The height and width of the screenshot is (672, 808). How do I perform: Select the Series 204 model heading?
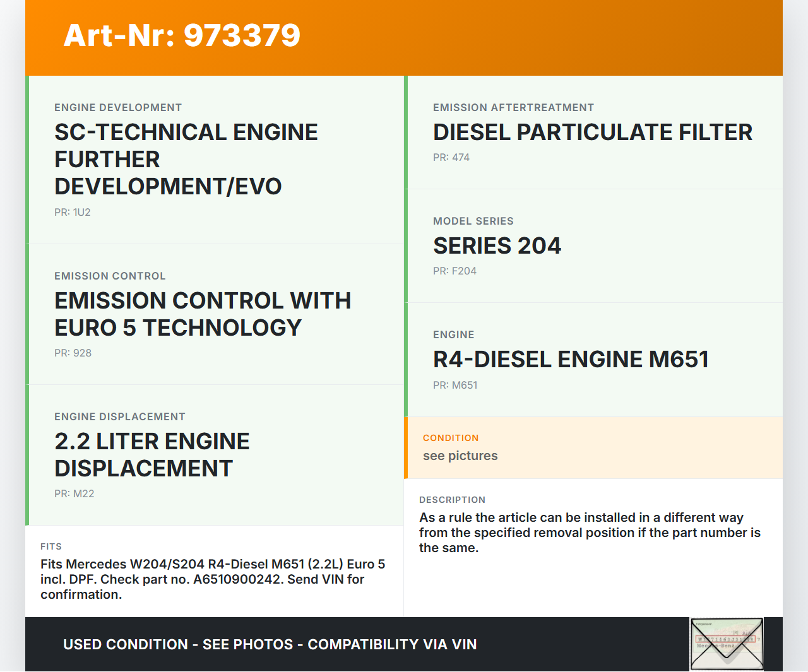click(x=497, y=246)
